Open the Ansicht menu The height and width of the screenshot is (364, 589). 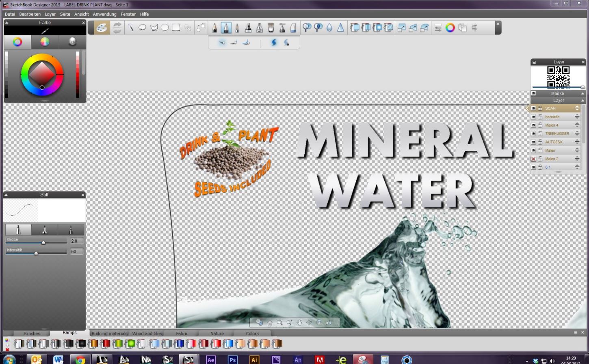pos(82,14)
